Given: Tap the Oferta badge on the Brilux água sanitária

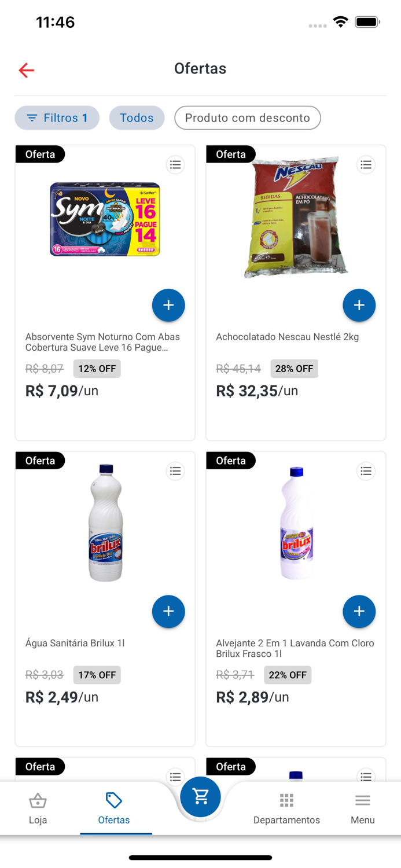Looking at the screenshot, I should pyautogui.click(x=40, y=460).
